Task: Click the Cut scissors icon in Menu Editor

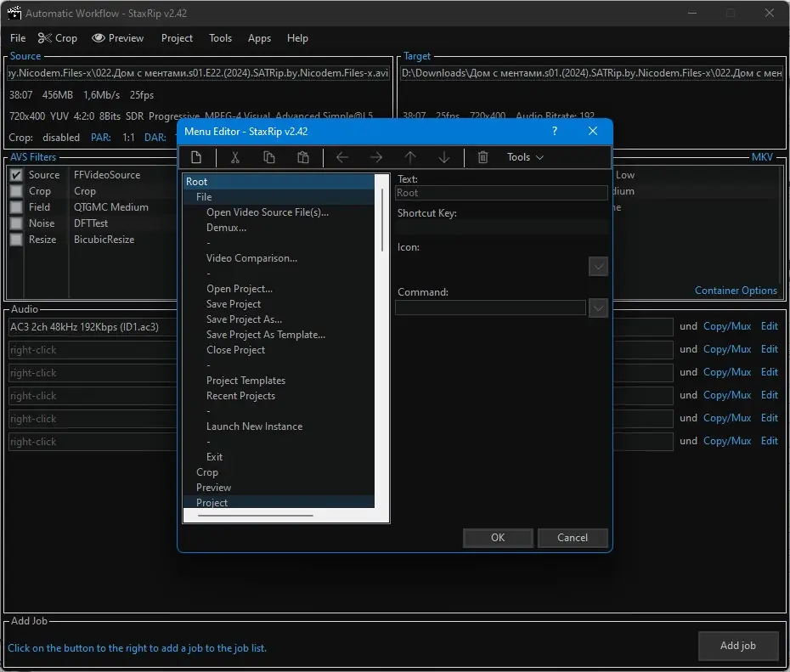Action: click(235, 157)
